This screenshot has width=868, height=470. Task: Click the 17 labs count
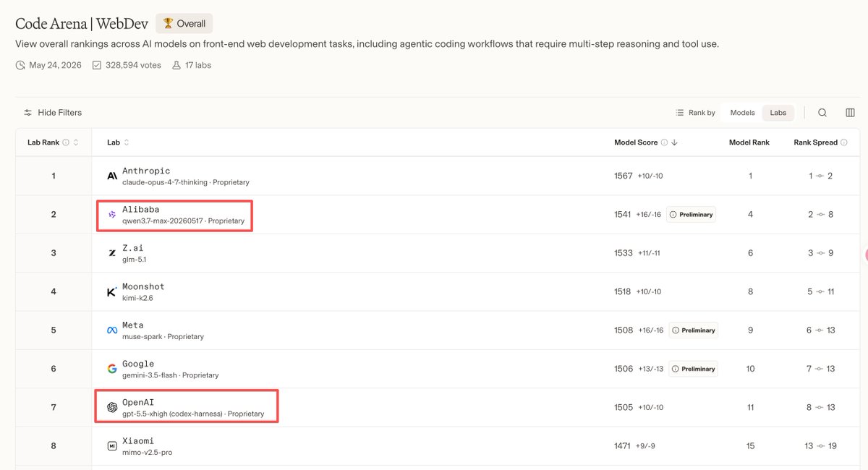click(198, 65)
